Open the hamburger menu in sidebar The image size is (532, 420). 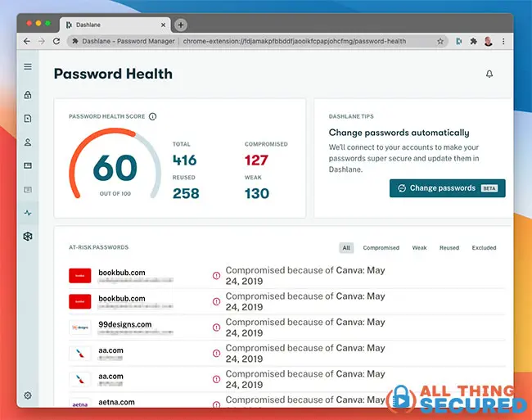pos(28,66)
